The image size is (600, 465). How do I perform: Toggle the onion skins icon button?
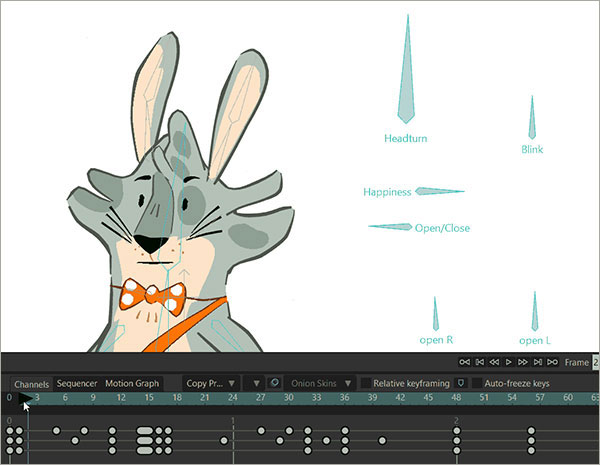(x=273, y=383)
